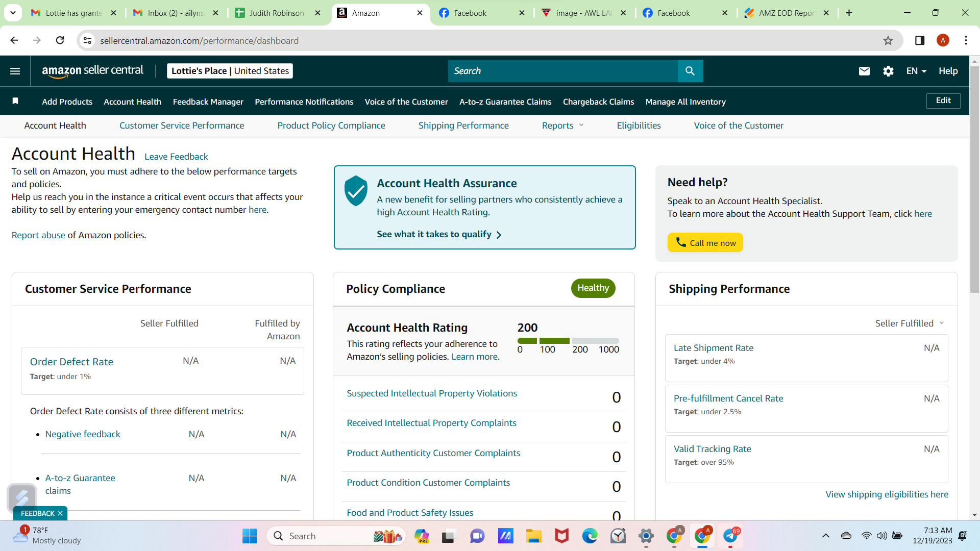Screen dimensions: 980x551
Task: Open a new browser tab
Action: click(x=849, y=13)
